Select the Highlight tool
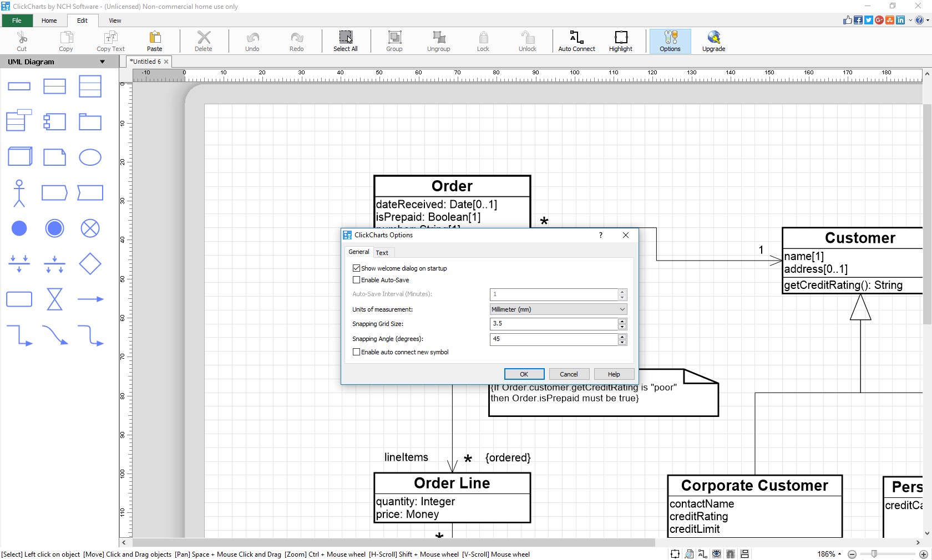932x560 pixels. click(620, 40)
